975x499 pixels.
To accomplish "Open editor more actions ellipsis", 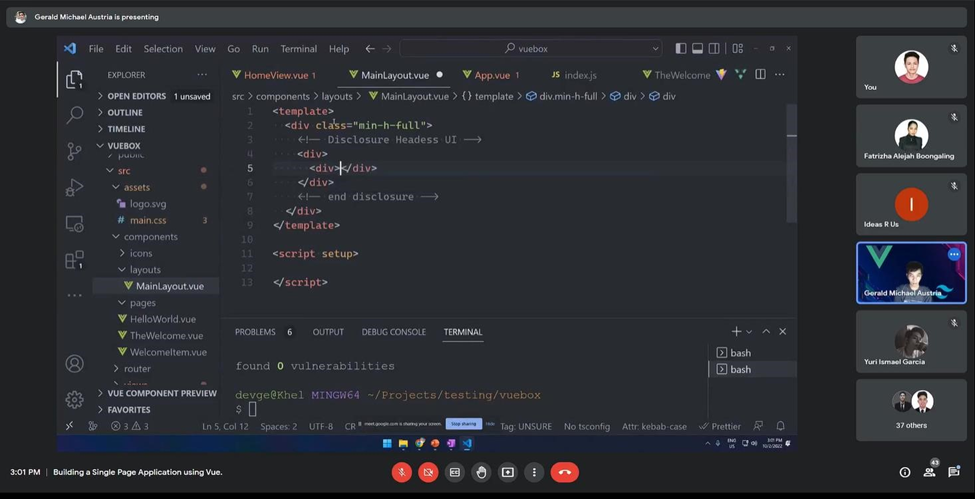I will point(779,75).
